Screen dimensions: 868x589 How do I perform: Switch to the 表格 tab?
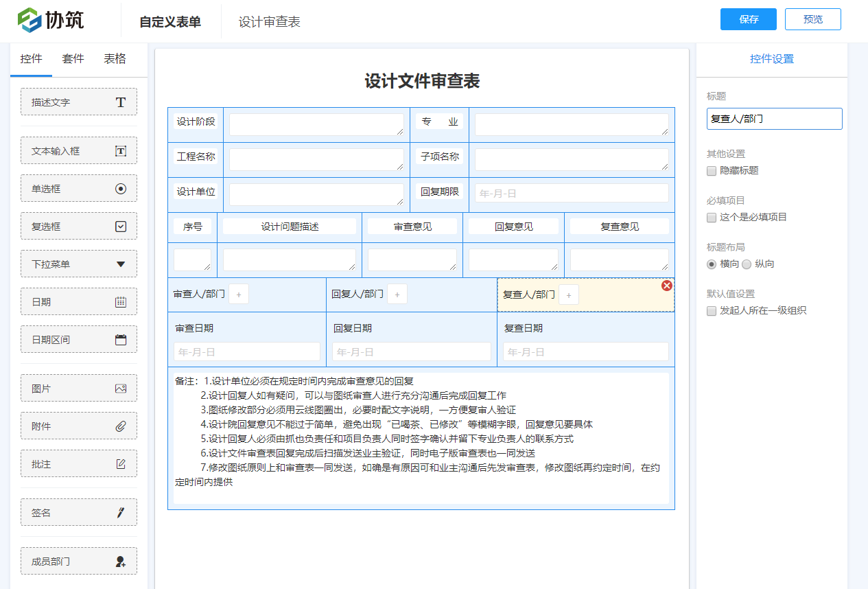point(115,59)
